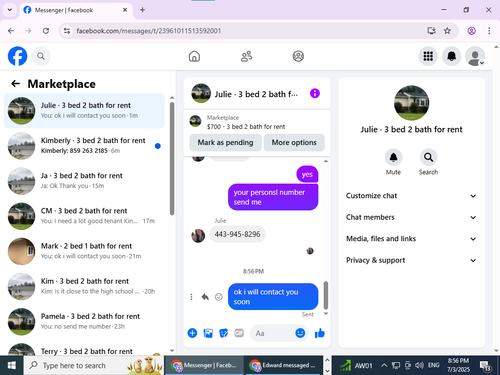Open a new browser tab
This screenshot has width=500, height=375.
(142, 10)
